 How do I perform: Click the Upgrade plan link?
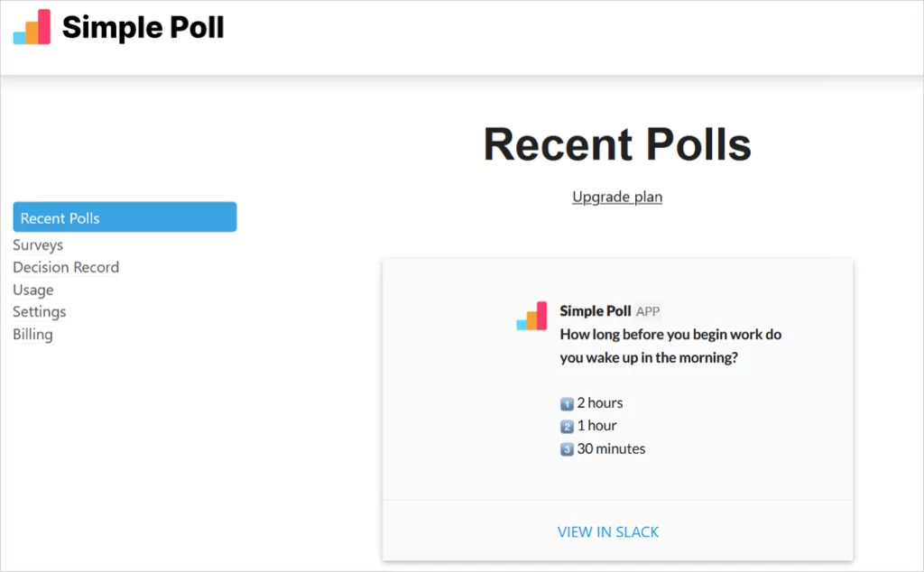[617, 197]
